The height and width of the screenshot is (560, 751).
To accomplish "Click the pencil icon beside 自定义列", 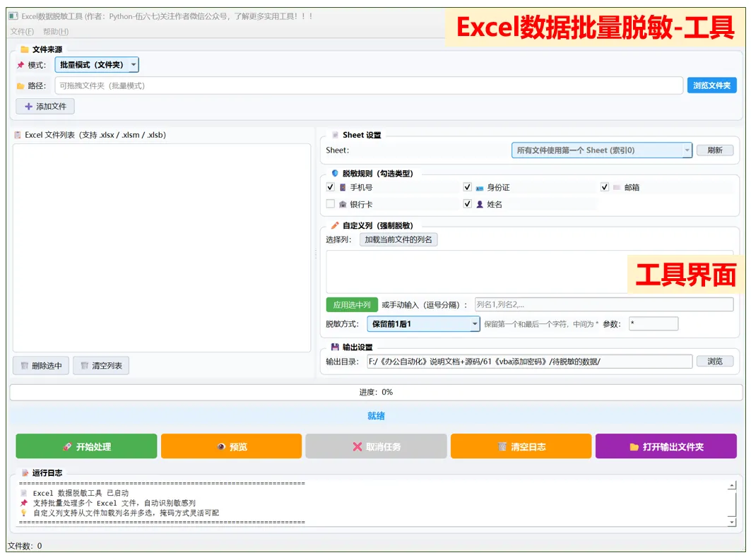I will tap(335, 225).
